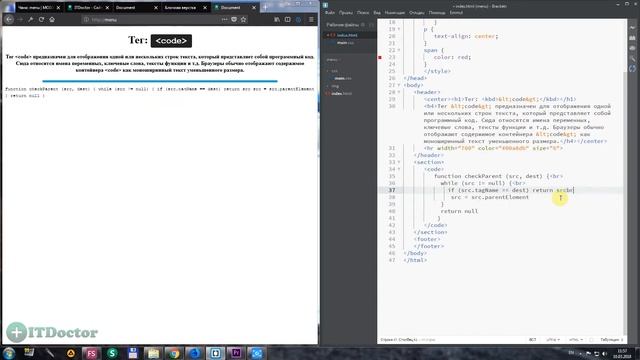Close the active Document tab on the right
Image resolution: width=640 pixels, height=360 pixels.
[x=254, y=7]
